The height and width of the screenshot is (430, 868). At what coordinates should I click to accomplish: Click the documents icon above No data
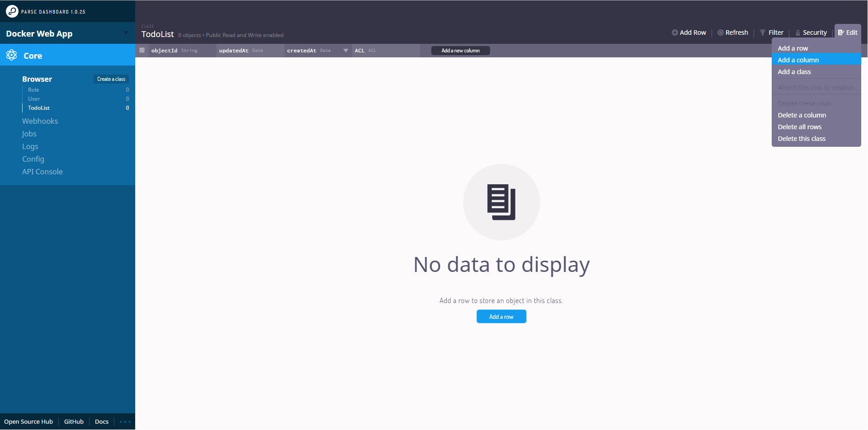[501, 202]
